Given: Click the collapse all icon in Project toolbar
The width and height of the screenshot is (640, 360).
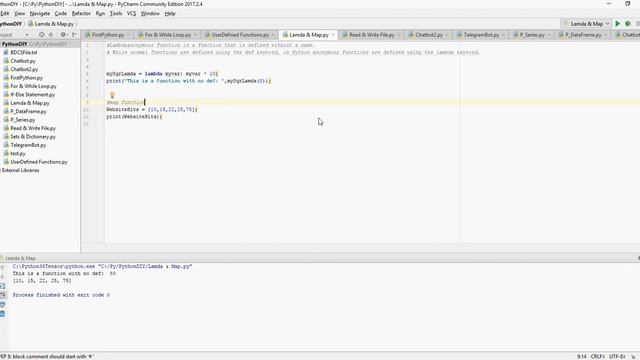Looking at the screenshot, I should pos(51,35).
